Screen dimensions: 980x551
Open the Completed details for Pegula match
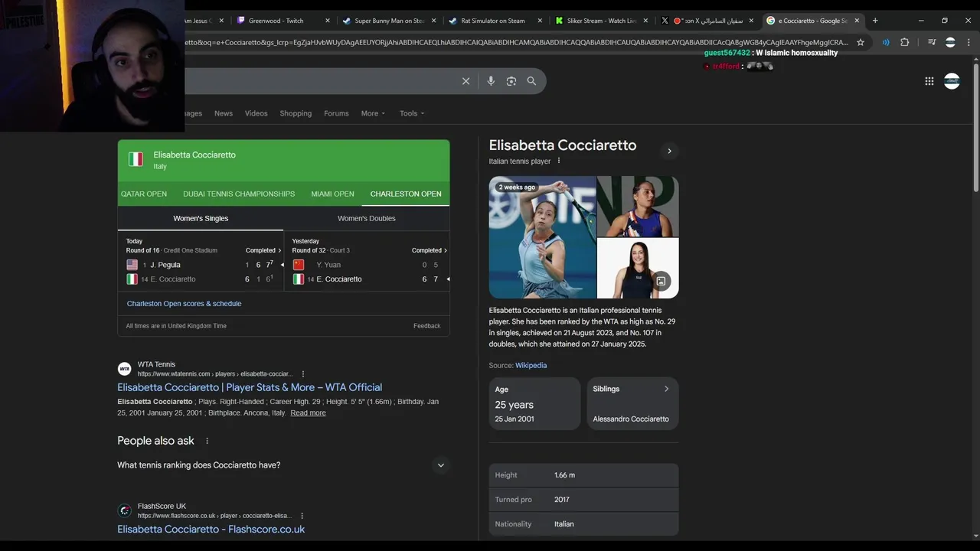click(263, 250)
